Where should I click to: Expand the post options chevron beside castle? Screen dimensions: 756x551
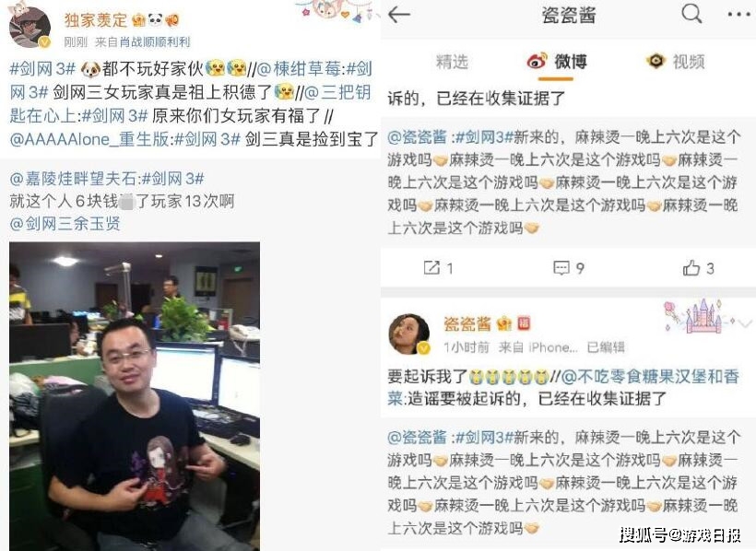[x=745, y=323]
